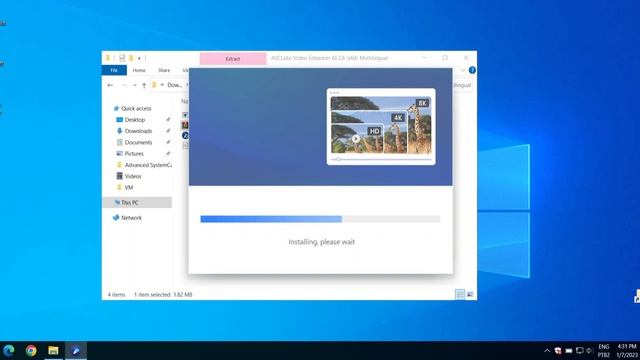Click the address bar showing Dow...
This screenshot has height=360, width=640.
pos(175,85)
